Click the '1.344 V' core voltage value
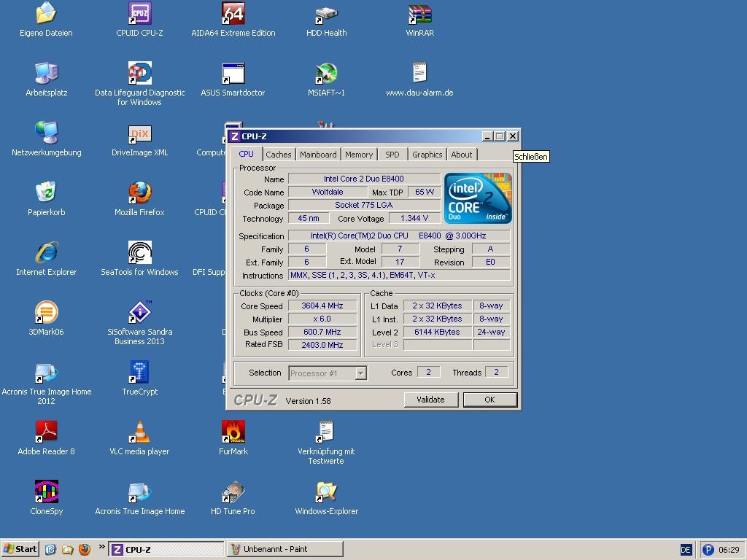Image resolution: width=747 pixels, height=560 pixels. tap(414, 218)
